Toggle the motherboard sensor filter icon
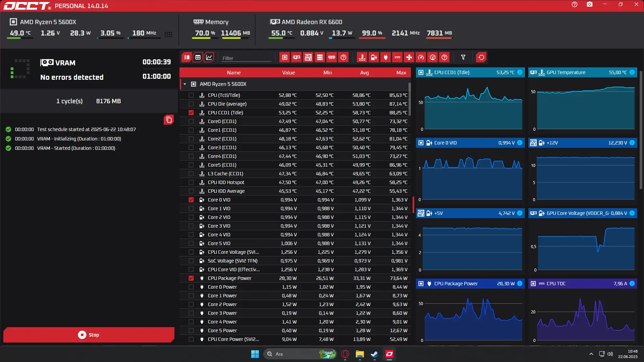The height and width of the screenshot is (362, 644). click(308, 57)
